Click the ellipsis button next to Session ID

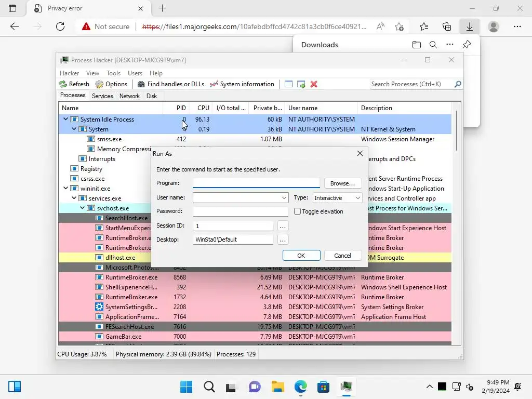[x=283, y=226]
